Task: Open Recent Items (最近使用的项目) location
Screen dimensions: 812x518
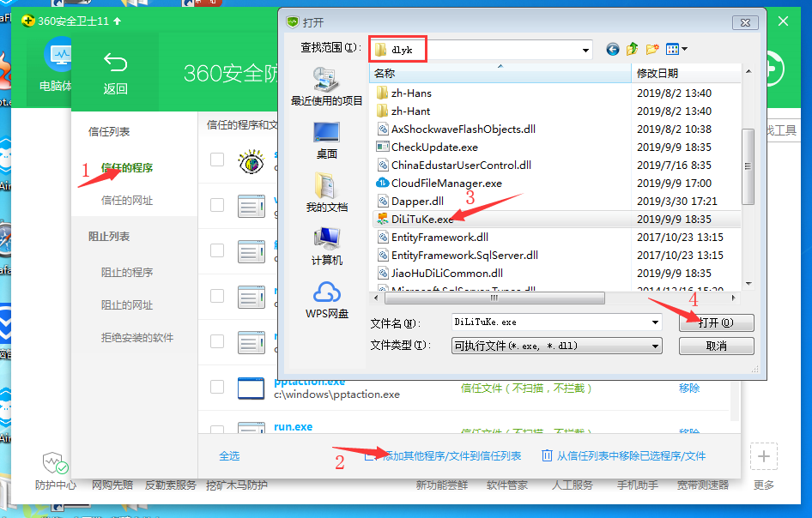Action: (x=326, y=85)
